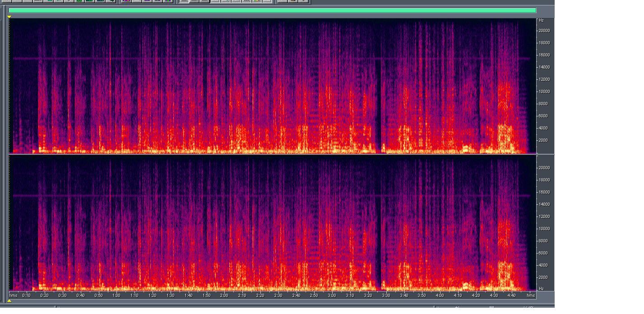Click inside the left channel spectrogram
The image size is (644, 314).
(272, 86)
